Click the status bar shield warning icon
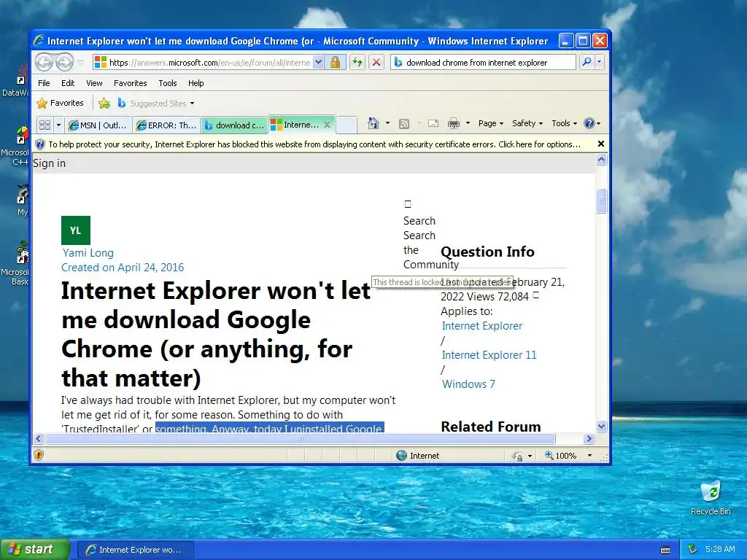The width and height of the screenshot is (747, 560). [x=39, y=455]
